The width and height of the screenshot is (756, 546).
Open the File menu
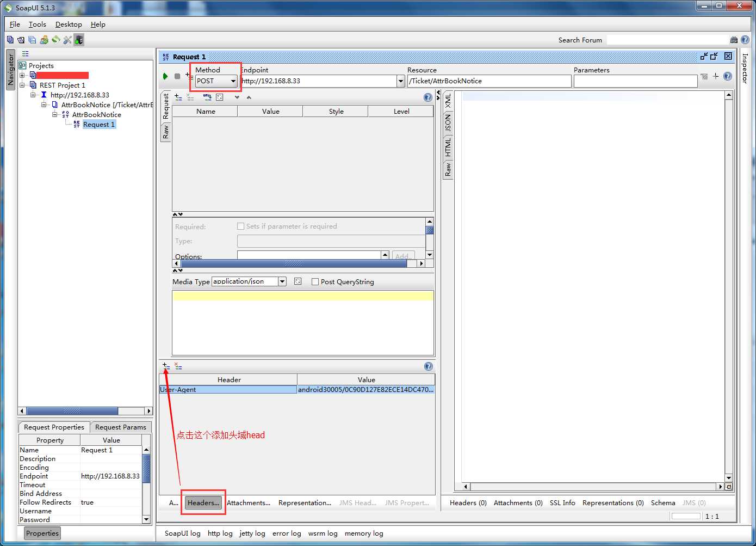click(x=15, y=24)
